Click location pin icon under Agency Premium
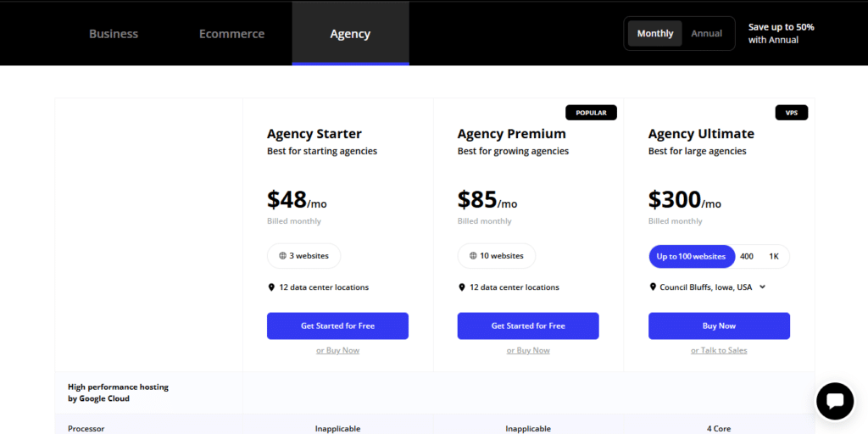 [x=462, y=287]
